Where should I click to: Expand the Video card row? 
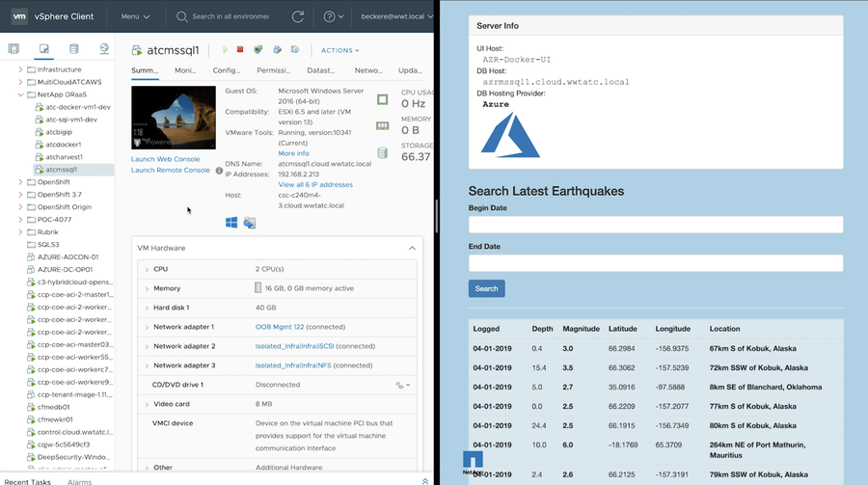click(147, 404)
